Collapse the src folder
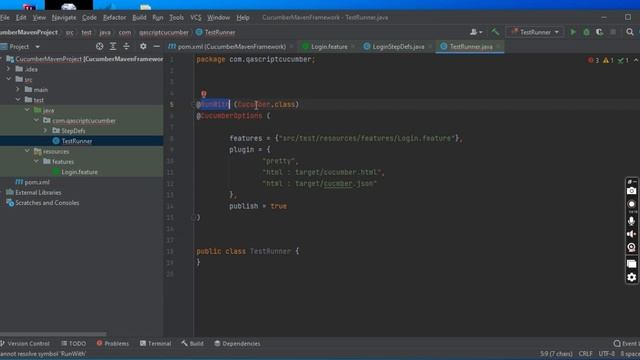This screenshot has width=640, height=360. click(9, 79)
